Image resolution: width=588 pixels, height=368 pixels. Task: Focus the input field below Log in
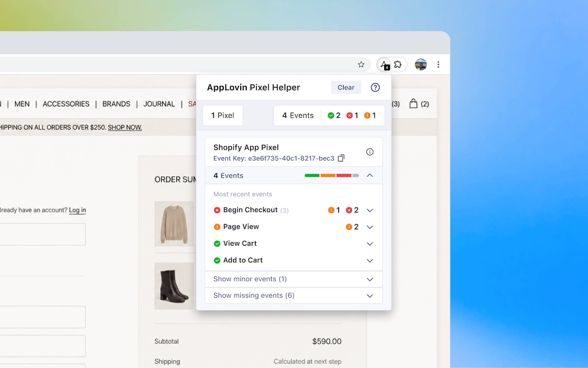[x=43, y=235]
